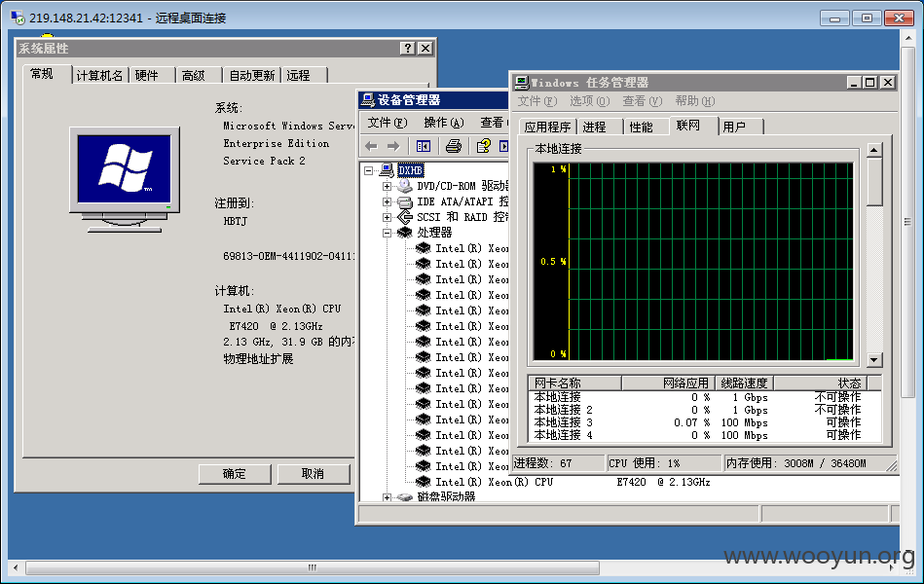The width and height of the screenshot is (924, 584).
Task: Select the IDE ATA/ATAPI controllers icon
Action: pos(405,201)
